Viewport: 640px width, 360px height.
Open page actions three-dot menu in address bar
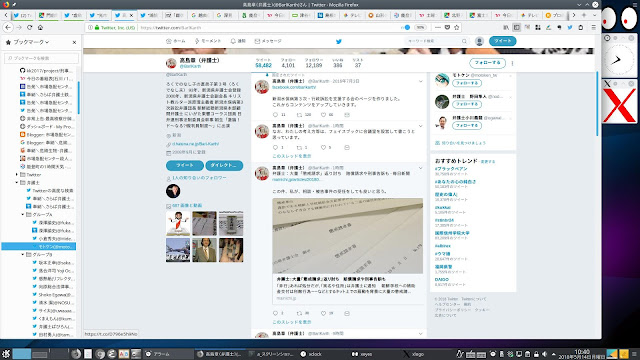(x=438, y=27)
